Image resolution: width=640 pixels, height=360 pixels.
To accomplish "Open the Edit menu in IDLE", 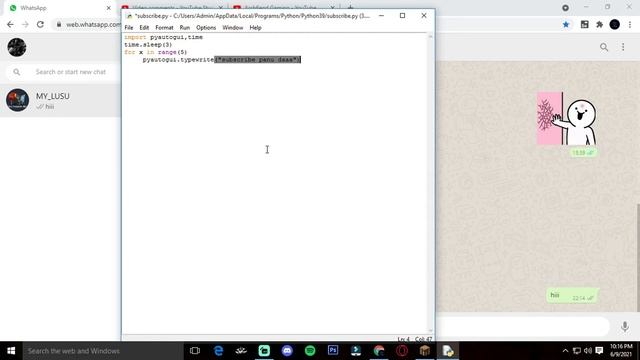I will pyautogui.click(x=144, y=28).
